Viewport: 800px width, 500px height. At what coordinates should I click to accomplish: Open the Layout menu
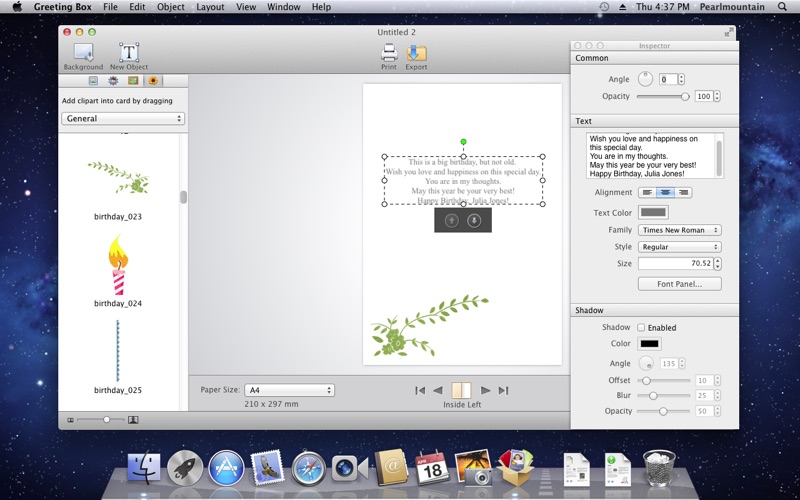coord(210,7)
